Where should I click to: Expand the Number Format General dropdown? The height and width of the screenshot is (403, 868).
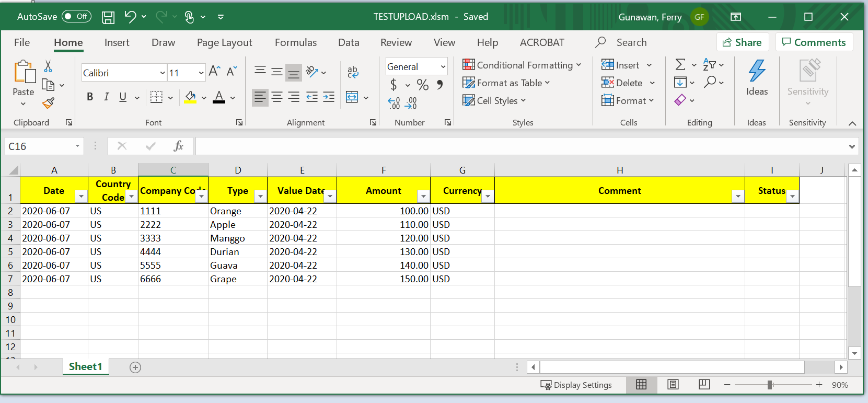[443, 67]
